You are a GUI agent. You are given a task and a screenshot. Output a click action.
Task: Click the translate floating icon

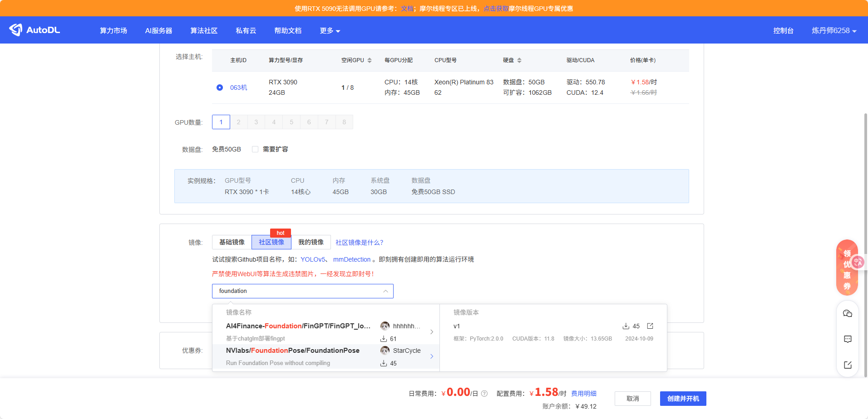point(858,262)
